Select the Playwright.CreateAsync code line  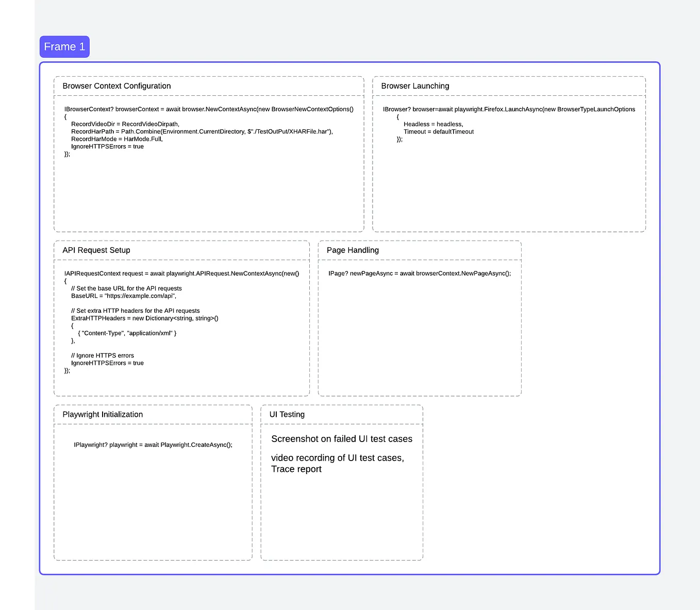153,444
